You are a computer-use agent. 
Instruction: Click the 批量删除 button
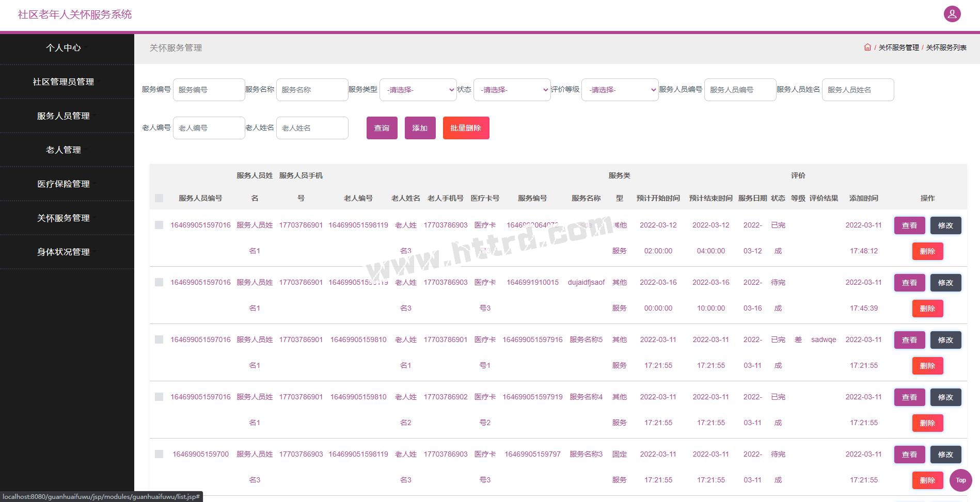click(x=466, y=128)
